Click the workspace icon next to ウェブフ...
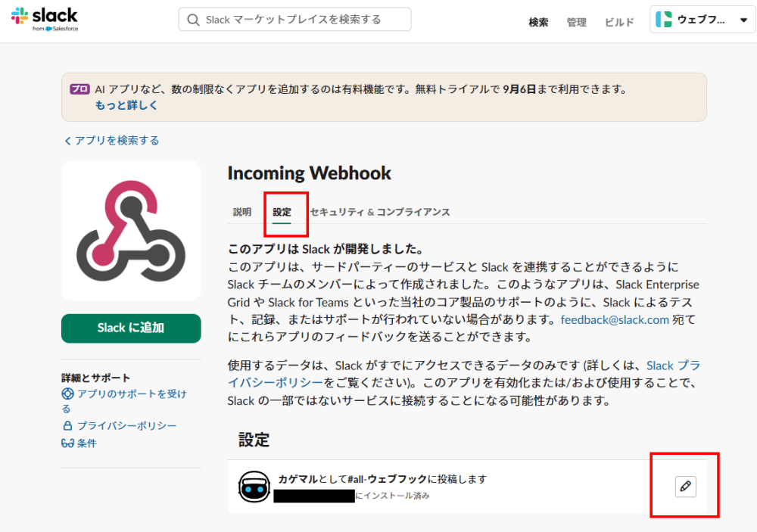 pyautogui.click(x=664, y=20)
